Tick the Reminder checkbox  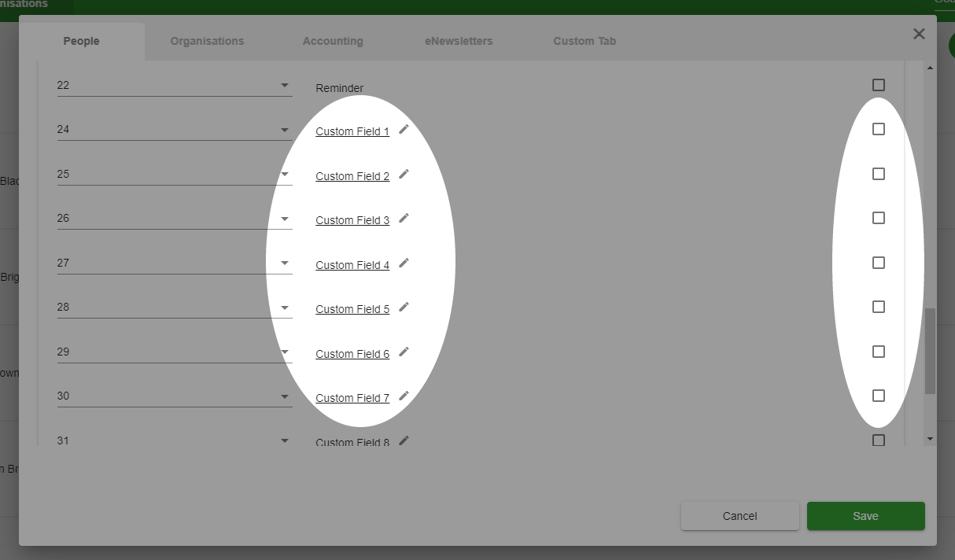tap(879, 85)
